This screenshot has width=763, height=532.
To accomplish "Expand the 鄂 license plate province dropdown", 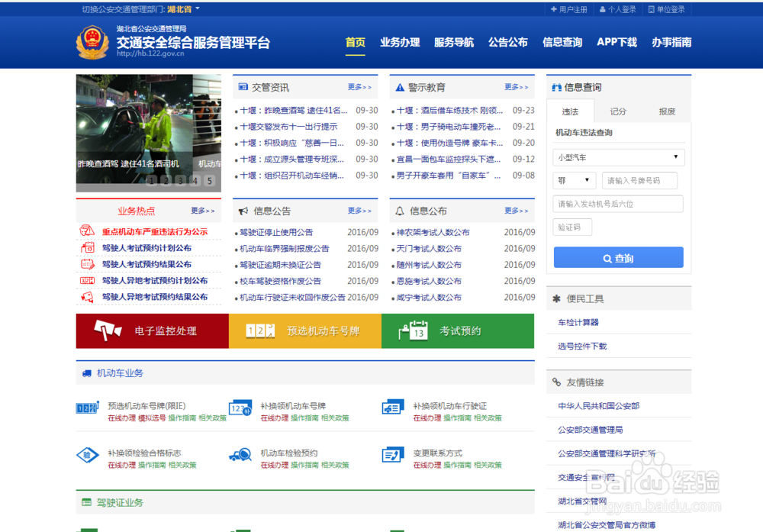I will coord(574,179).
